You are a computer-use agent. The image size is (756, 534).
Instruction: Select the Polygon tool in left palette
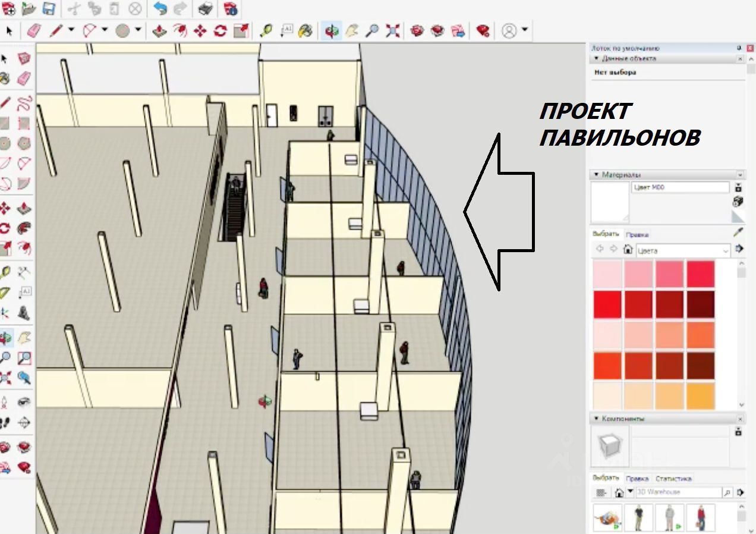click(24, 143)
